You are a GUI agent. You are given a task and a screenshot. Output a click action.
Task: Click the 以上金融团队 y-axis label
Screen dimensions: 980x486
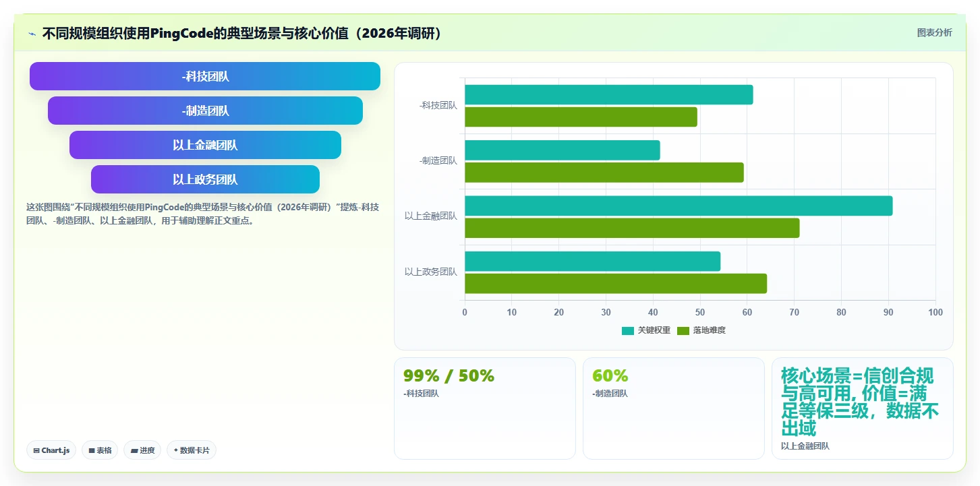pyautogui.click(x=431, y=216)
